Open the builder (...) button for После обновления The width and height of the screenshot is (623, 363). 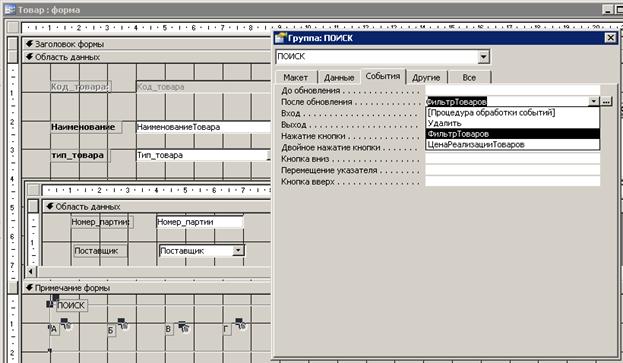click(606, 101)
